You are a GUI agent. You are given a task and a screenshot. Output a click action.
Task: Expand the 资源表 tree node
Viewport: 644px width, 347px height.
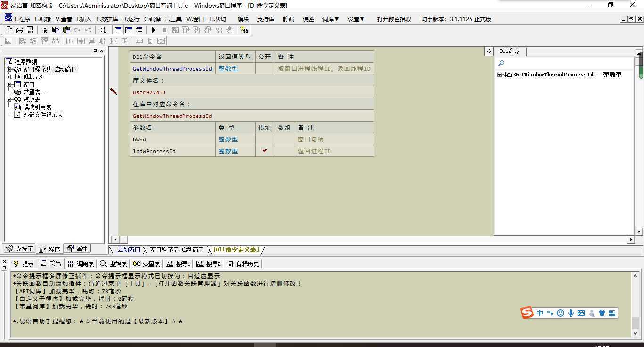pos(8,99)
